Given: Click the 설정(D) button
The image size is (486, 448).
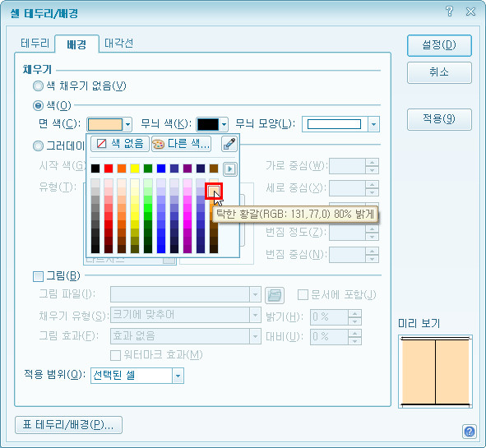Looking at the screenshot, I should coord(439,45).
